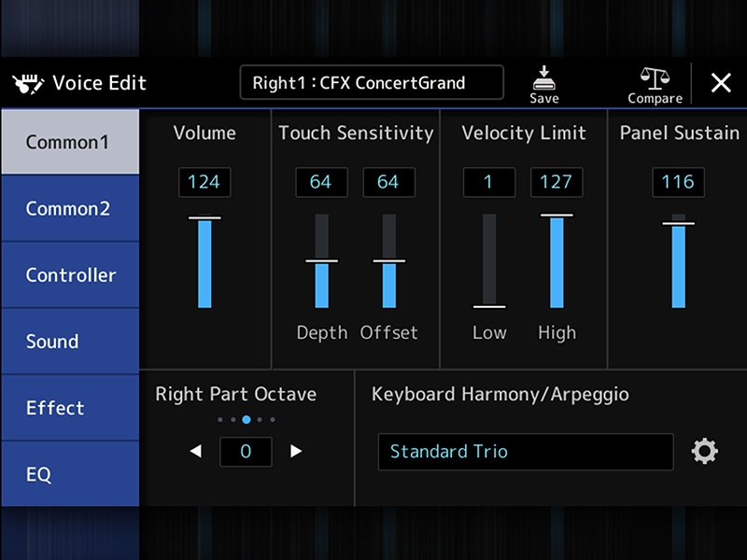Edit the Volume value showing 124

click(204, 182)
